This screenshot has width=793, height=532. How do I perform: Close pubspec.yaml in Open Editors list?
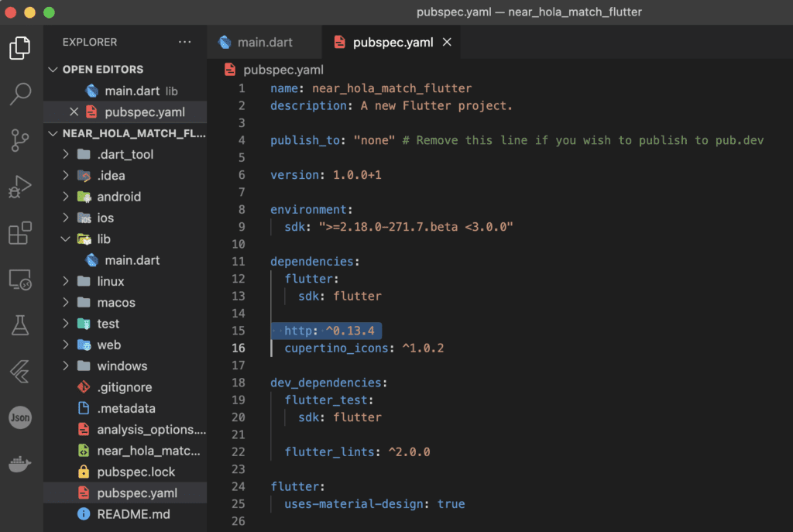pyautogui.click(x=74, y=112)
